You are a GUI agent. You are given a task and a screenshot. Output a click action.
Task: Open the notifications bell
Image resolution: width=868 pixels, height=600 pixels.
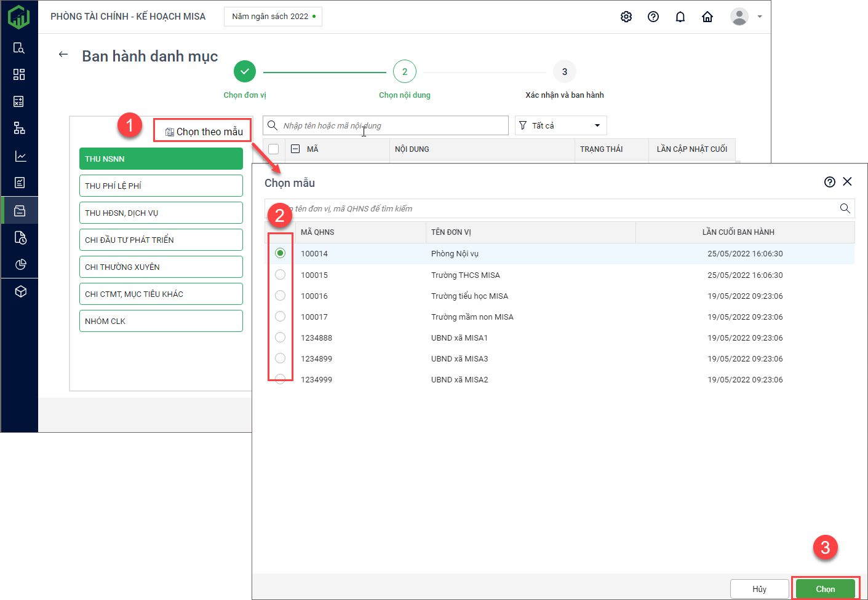pos(680,17)
